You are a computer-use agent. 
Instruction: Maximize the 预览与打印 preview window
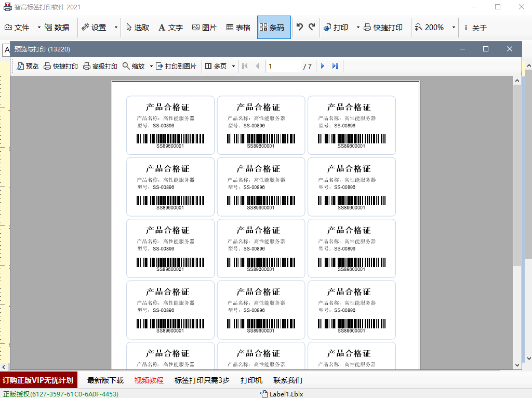click(486, 49)
